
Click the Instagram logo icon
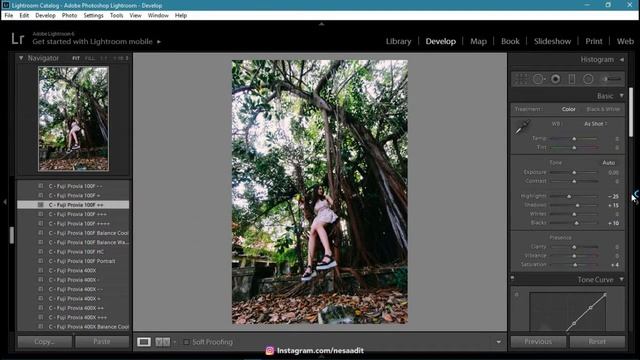click(x=269, y=350)
